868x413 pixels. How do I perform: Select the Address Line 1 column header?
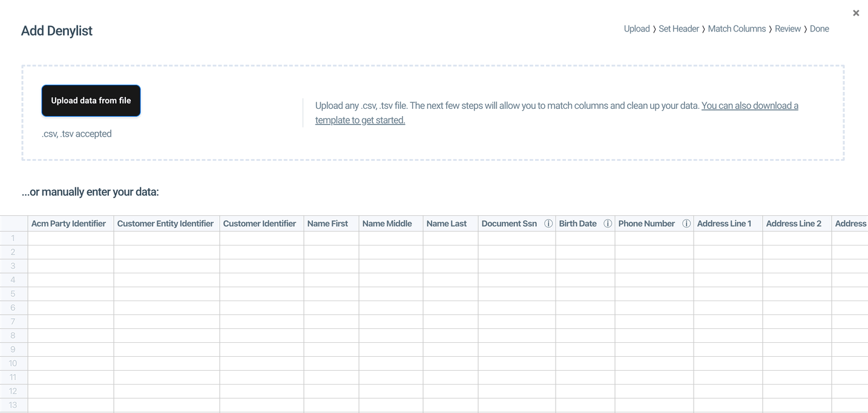(728, 224)
